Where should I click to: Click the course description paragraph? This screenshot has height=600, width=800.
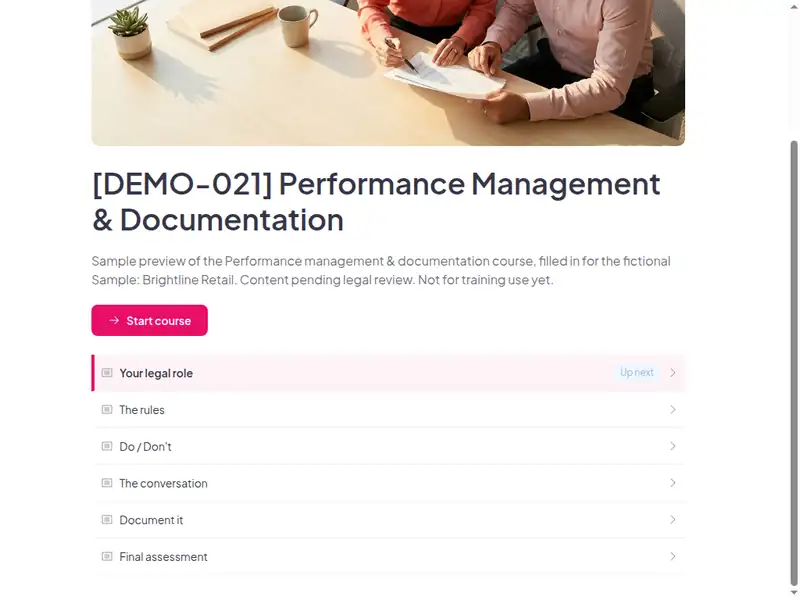(x=381, y=270)
